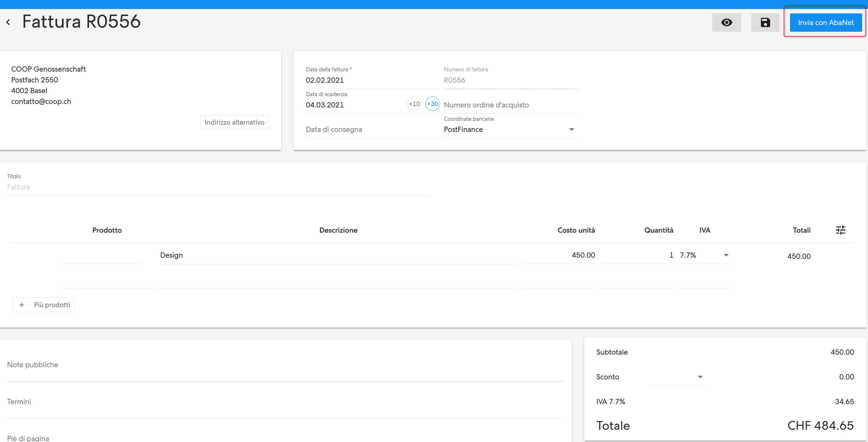
Task: Preview the invoice with the eye icon
Action: point(726,23)
